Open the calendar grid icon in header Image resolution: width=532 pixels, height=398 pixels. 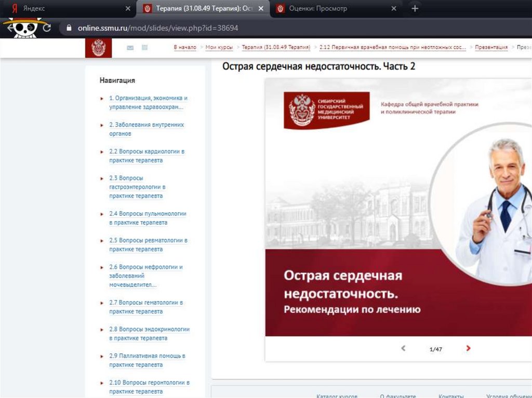point(144,47)
